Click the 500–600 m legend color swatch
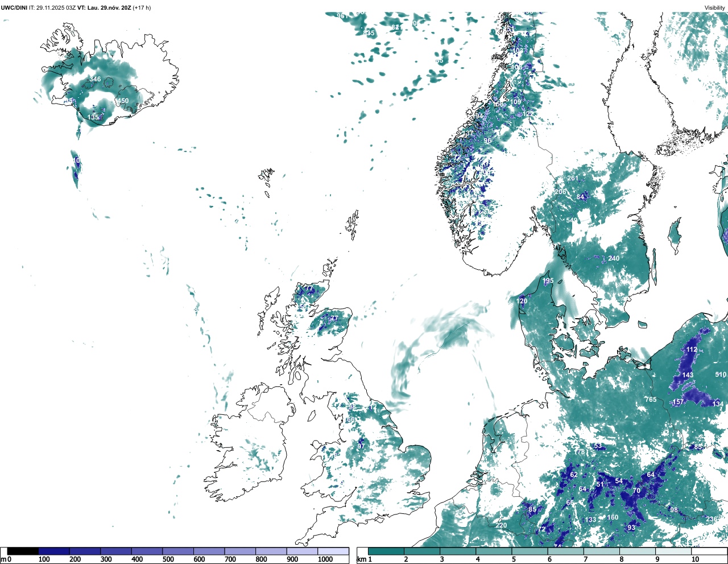The width and height of the screenshot is (728, 564). [x=178, y=551]
